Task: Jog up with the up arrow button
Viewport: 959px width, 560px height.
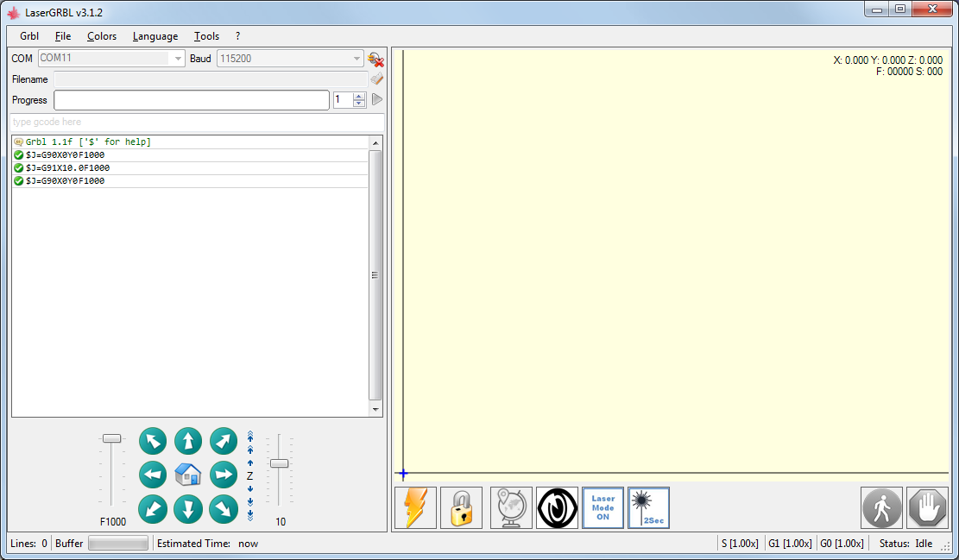Action: (187, 441)
